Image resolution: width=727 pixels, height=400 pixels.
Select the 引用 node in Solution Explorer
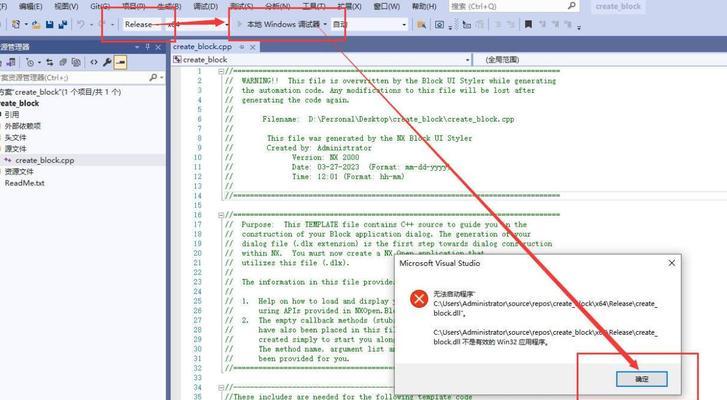coord(12,114)
